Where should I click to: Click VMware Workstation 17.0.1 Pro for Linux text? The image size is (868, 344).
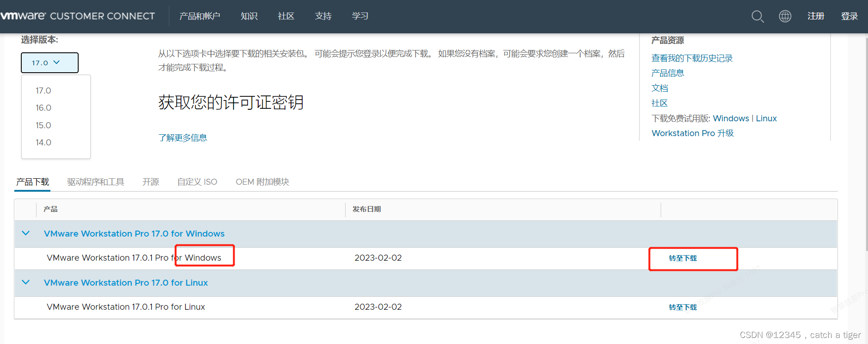pyautogui.click(x=126, y=307)
